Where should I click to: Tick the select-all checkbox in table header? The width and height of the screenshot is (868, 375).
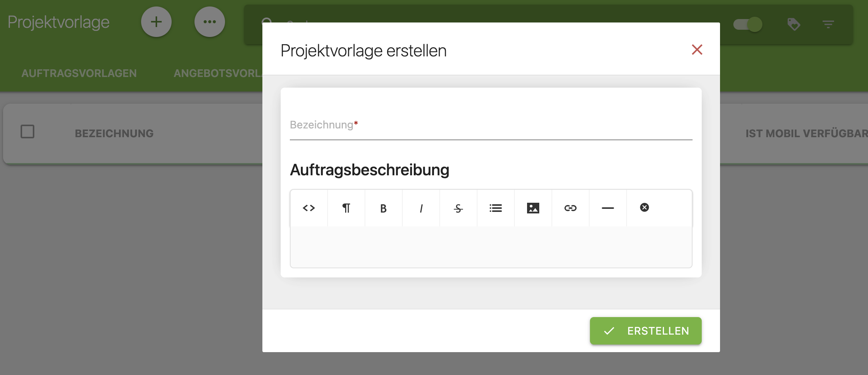(x=27, y=131)
